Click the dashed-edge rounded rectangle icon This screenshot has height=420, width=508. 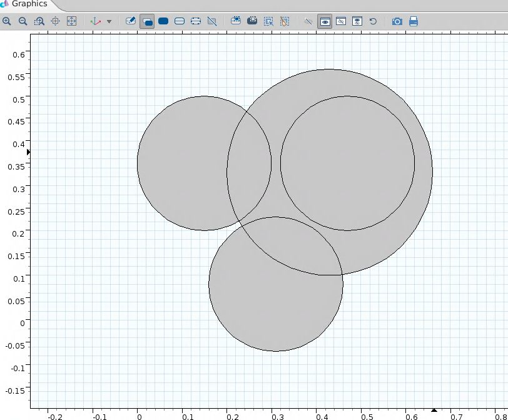pyautogui.click(x=196, y=21)
